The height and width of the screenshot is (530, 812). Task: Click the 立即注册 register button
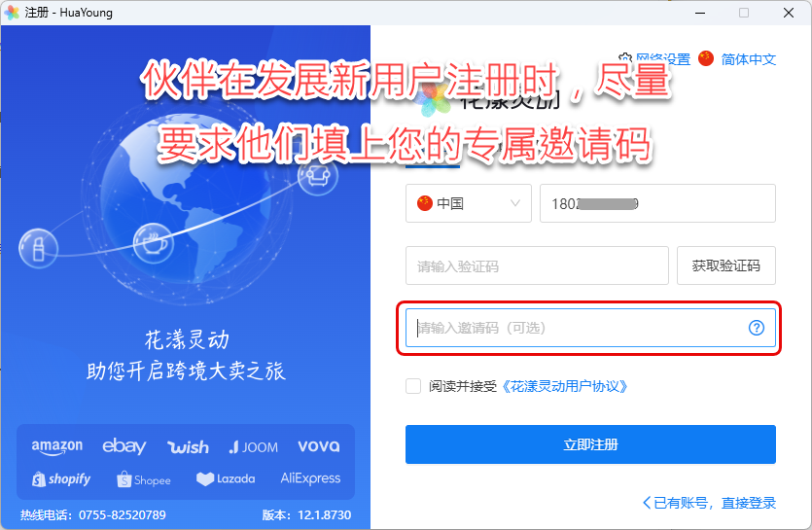pyautogui.click(x=590, y=444)
